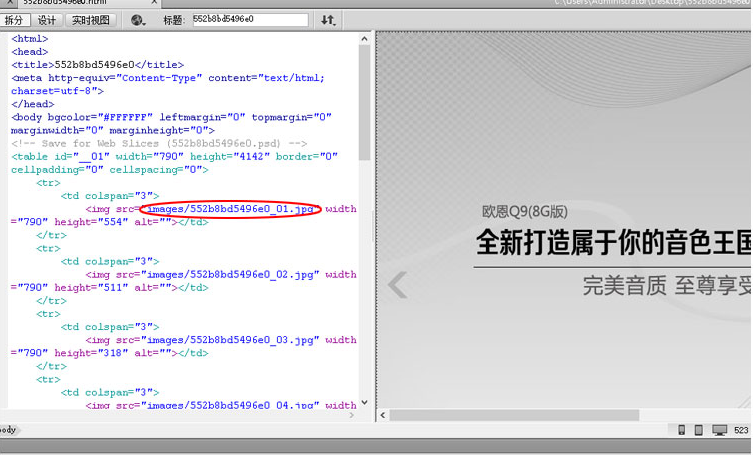753x455 pixels.
Task: Open the file management arrows icon
Action: 328,20
